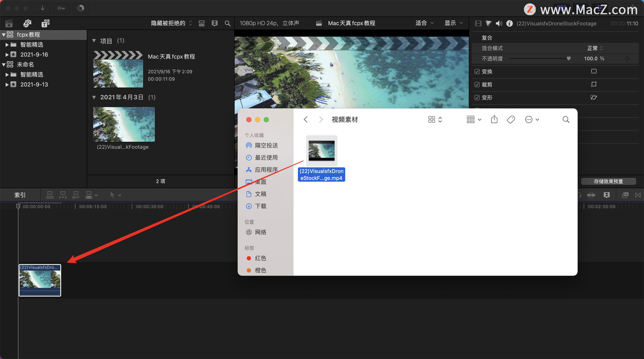Image resolution: width=644 pixels, height=359 pixels.
Task: Click the 索引 index button
Action: click(x=20, y=195)
